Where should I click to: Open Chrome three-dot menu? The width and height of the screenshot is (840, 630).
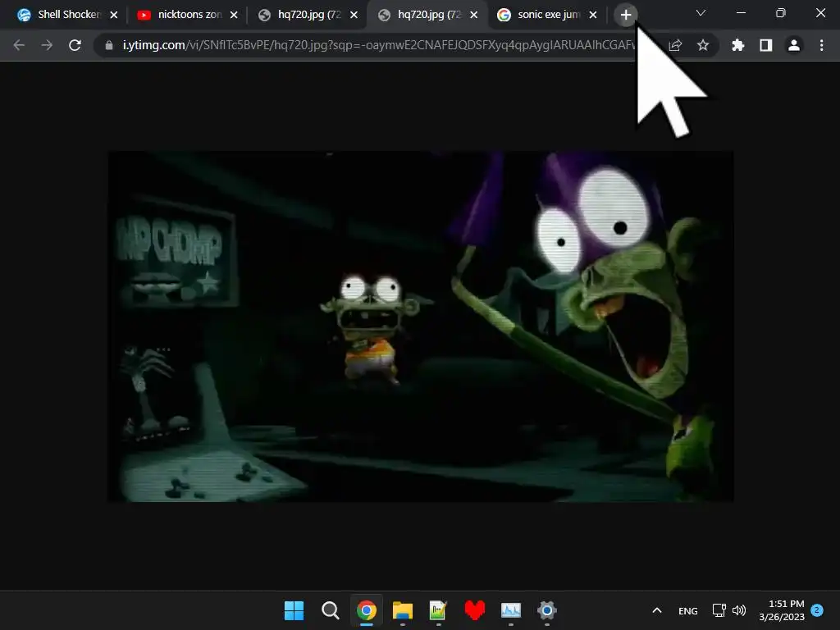pos(822,46)
